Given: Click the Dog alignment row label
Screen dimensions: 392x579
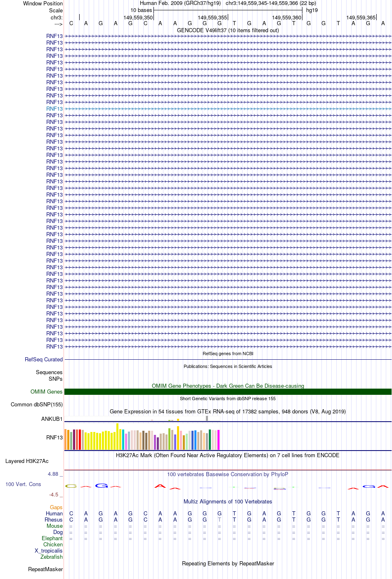Looking at the screenshot, I should 58,532.
